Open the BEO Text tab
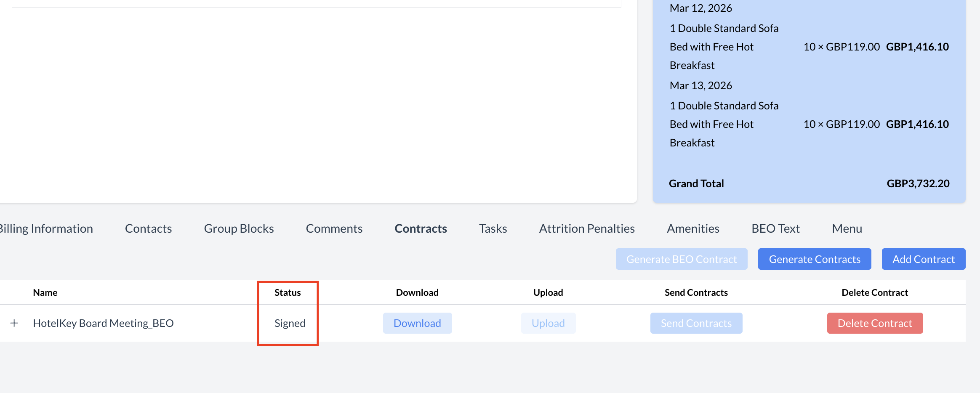 click(x=775, y=228)
